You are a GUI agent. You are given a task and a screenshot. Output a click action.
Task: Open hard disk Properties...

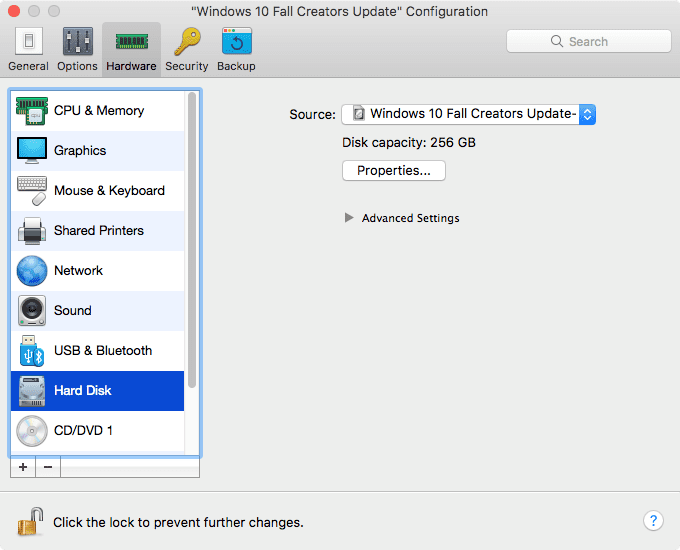(x=394, y=170)
